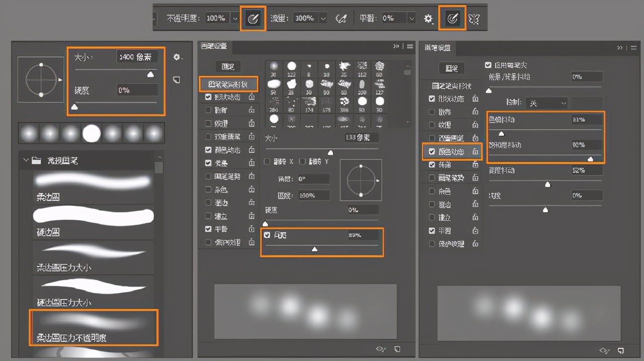The image size is (644, 361).
Task: Switch to 画笔设置 tab of Color Dynamics panel
Action: pos(438,47)
